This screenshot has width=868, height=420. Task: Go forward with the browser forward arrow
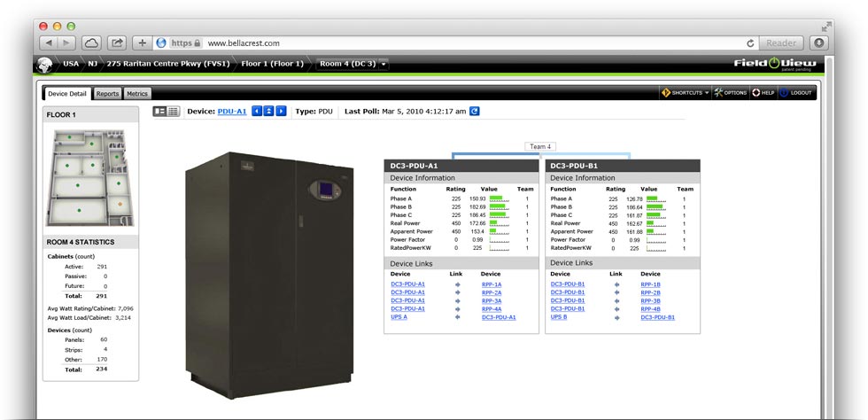pyautogui.click(x=66, y=43)
